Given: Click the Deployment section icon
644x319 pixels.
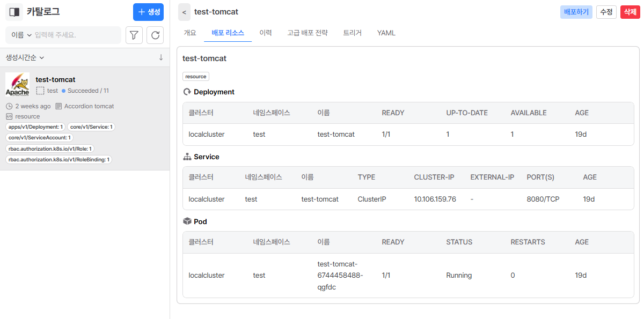Looking at the screenshot, I should 187,92.
